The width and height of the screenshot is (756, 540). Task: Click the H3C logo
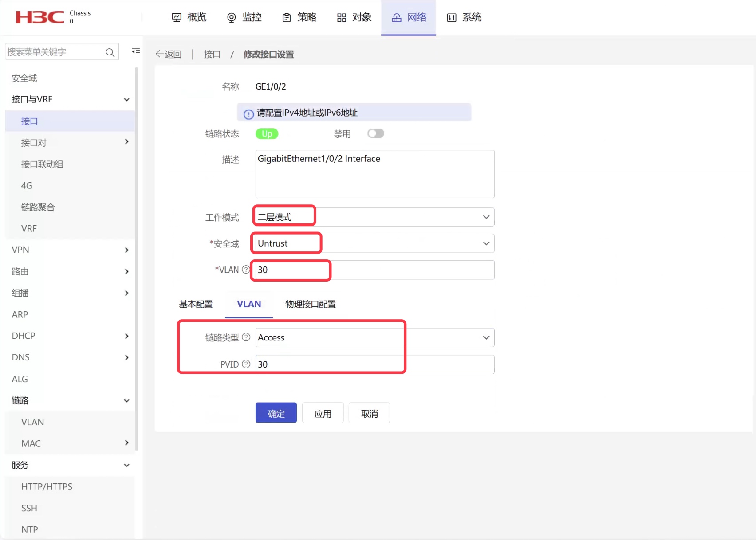point(40,17)
